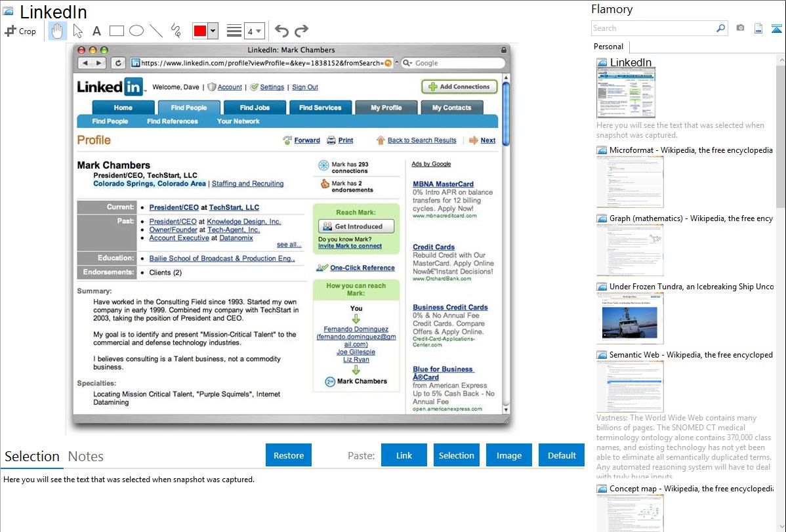Switch to the Selection tab
Image resolution: width=786 pixels, height=532 pixels.
pos(32,457)
